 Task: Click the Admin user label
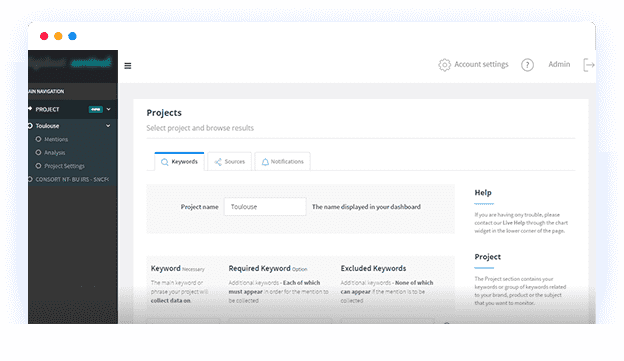[x=559, y=64]
